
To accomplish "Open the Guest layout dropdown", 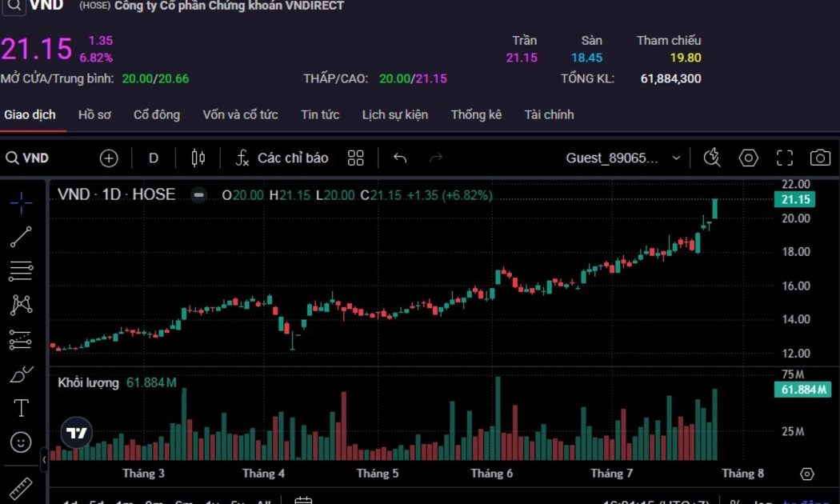I will pyautogui.click(x=623, y=158).
